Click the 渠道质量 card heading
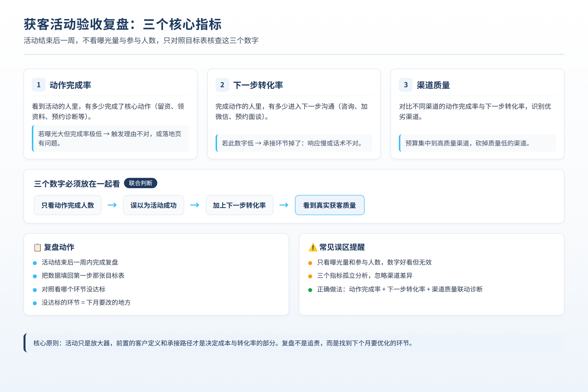Image resolution: width=588 pixels, height=392 pixels. click(x=433, y=85)
